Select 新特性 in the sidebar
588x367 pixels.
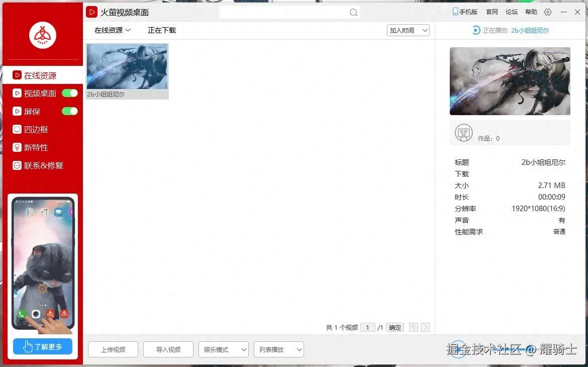click(x=43, y=147)
